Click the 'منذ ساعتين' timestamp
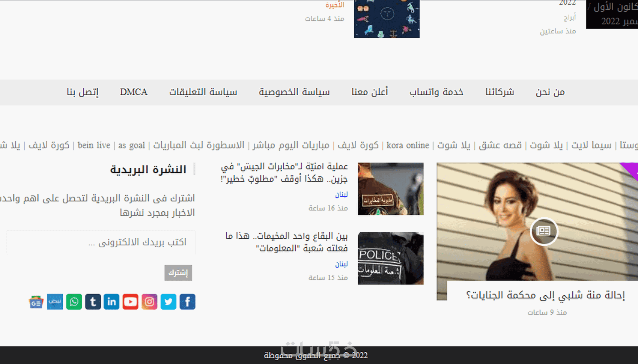 558,31
